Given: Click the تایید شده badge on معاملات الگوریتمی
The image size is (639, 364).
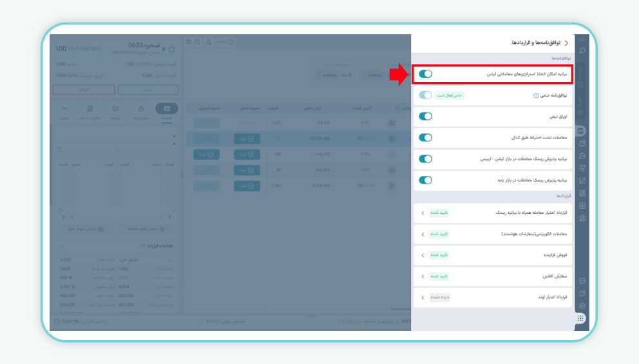Looking at the screenshot, I should coord(439,234).
